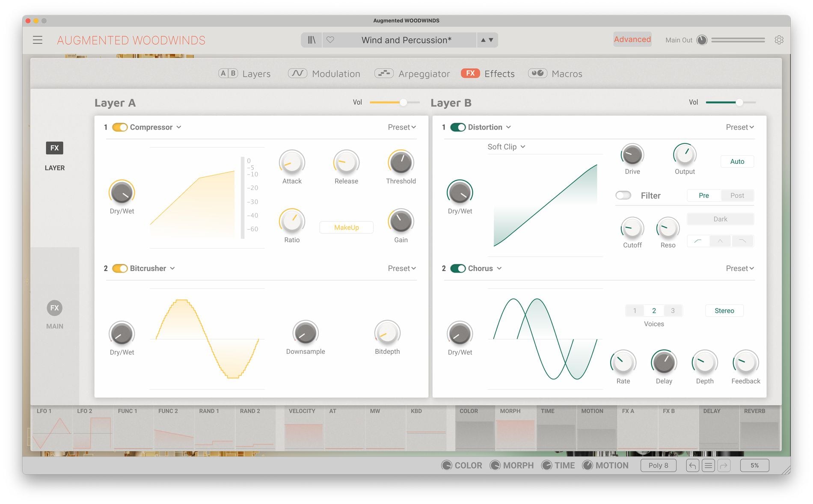Click the redo arrow icon
This screenshot has width=813, height=504.
(x=724, y=465)
